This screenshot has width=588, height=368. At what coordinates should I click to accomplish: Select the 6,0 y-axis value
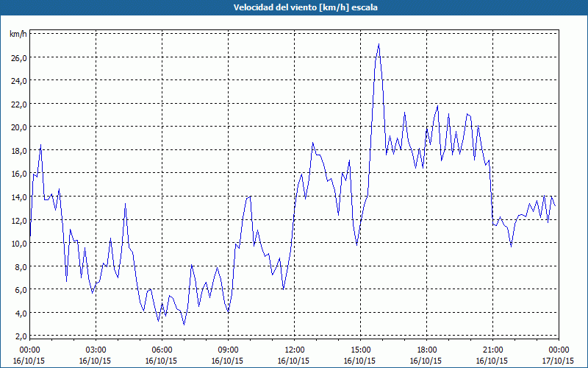pos(21,289)
